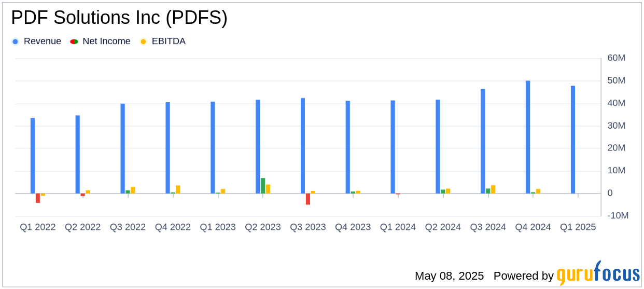Click the Q3 2023 axis label
This screenshot has height=289, width=644.
[308, 227]
